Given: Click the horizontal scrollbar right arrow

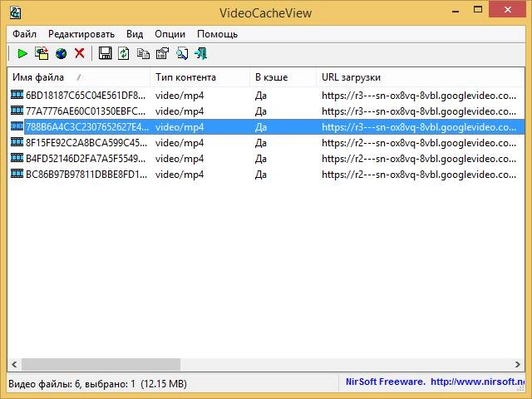Looking at the screenshot, I should point(517,365).
